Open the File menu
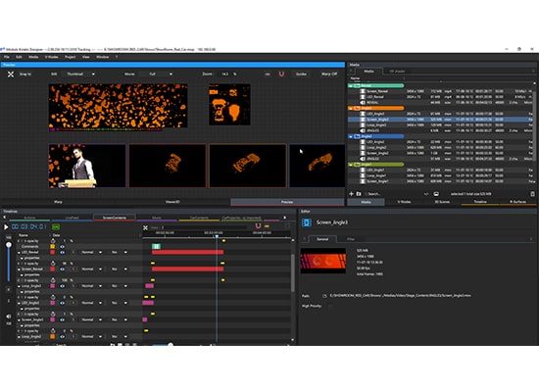539x392 pixels. [x=7, y=57]
